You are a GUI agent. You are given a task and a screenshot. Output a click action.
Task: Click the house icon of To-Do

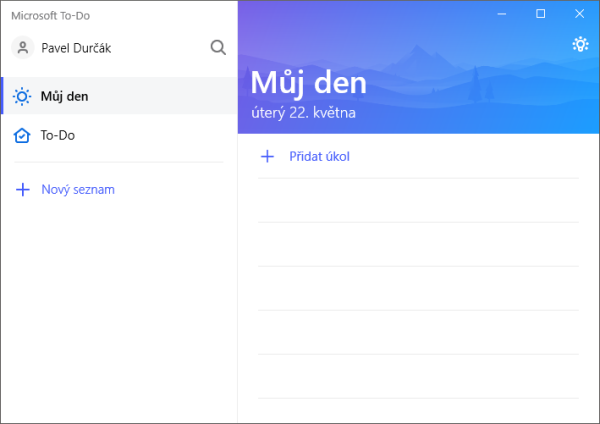[x=22, y=135]
